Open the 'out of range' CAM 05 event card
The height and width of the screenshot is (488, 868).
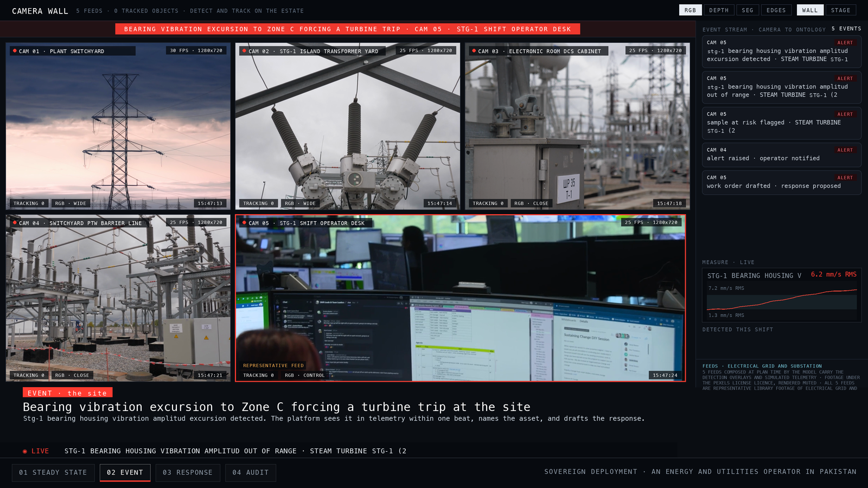(x=782, y=87)
